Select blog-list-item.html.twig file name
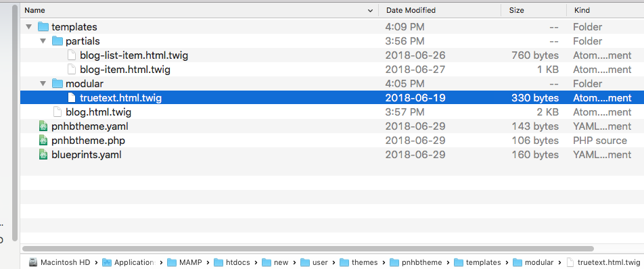This screenshot has height=269, width=644. click(135, 55)
